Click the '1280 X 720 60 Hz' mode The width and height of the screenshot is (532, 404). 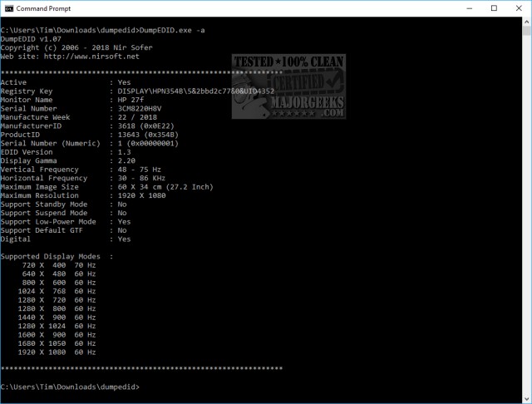pyautogui.click(x=57, y=300)
